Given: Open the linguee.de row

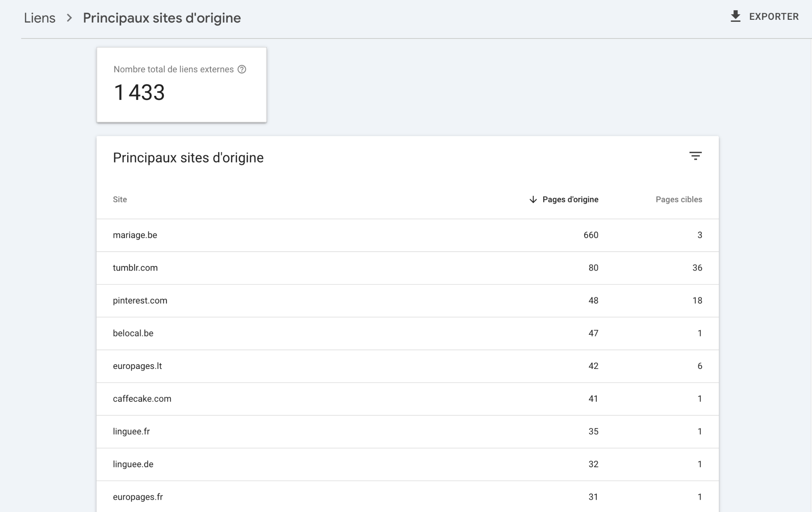Looking at the screenshot, I should (x=408, y=464).
